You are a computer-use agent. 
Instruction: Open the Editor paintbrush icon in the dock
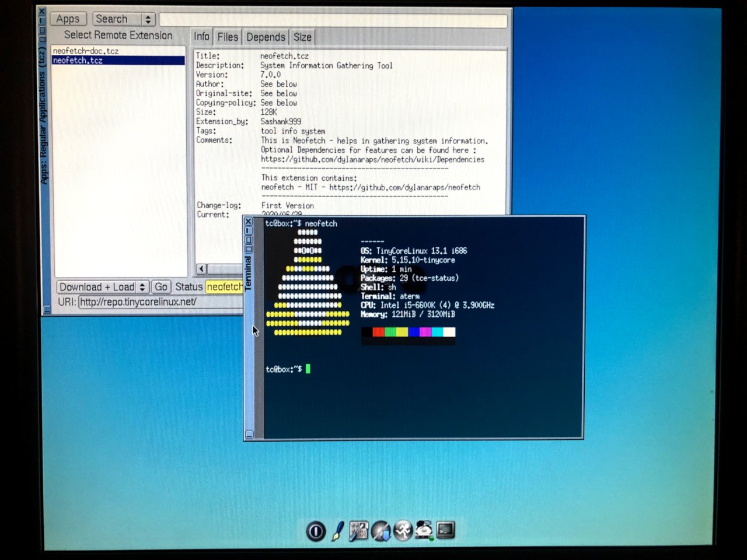(338, 531)
